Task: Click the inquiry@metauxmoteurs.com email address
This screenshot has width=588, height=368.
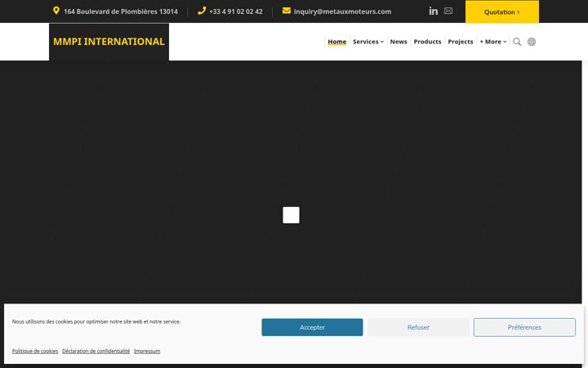Action: 342,11
